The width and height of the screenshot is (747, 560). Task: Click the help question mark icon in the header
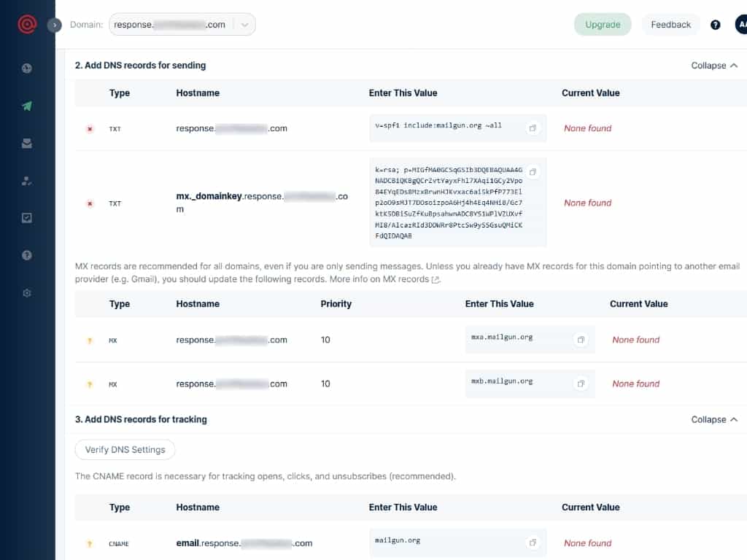716,25
